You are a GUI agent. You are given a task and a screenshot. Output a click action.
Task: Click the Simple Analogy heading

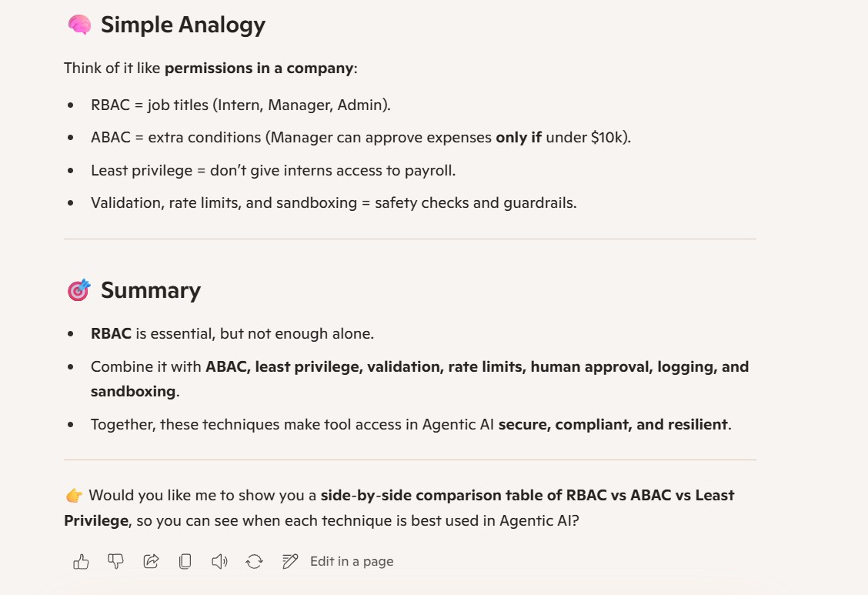pyautogui.click(x=182, y=25)
